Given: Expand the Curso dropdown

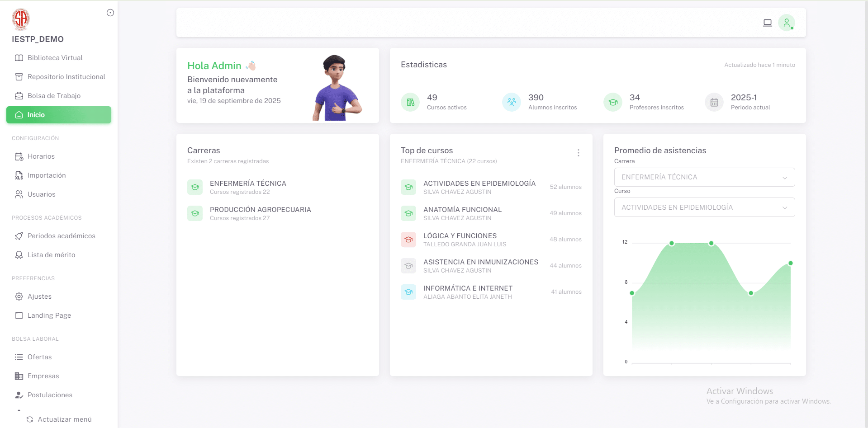Looking at the screenshot, I should (704, 207).
